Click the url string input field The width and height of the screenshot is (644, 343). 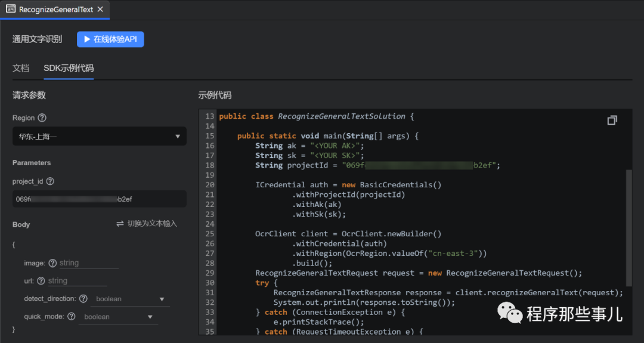tap(77, 281)
